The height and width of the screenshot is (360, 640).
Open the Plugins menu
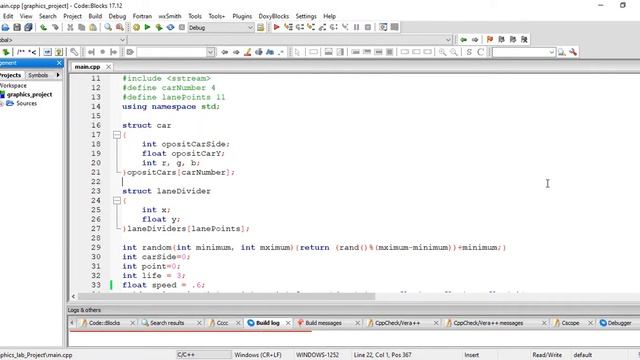[242, 16]
